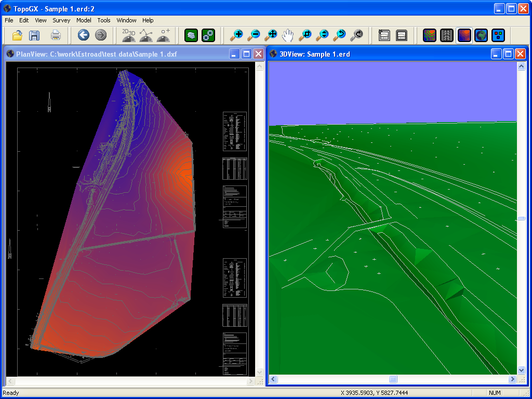532x399 pixels.
Task: Click 3DView horizontal scrollbar left arrow
Action: point(273,379)
